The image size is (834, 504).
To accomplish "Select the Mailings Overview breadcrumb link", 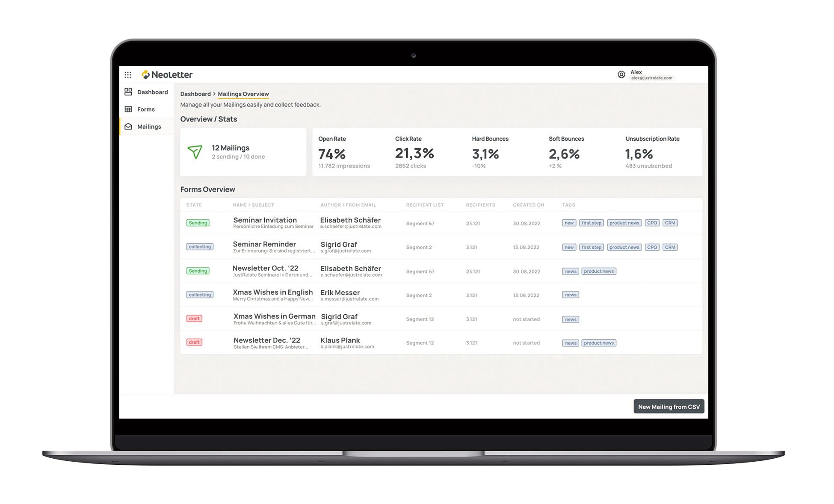I will (243, 94).
